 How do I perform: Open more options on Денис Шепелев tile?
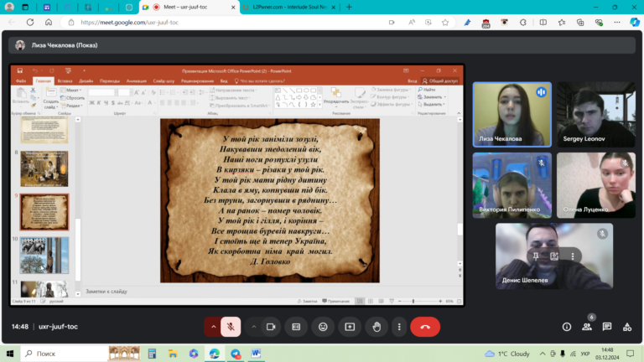[573, 256]
